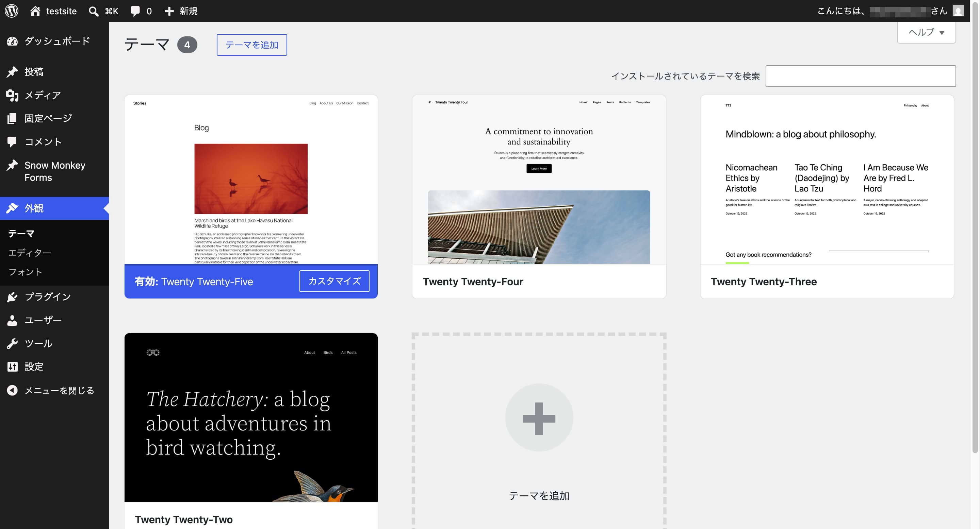Viewport: 980px width, 529px height.
Task: Click the カスタマイズ button on Twenty Twenty-Five
Action: pyautogui.click(x=334, y=281)
